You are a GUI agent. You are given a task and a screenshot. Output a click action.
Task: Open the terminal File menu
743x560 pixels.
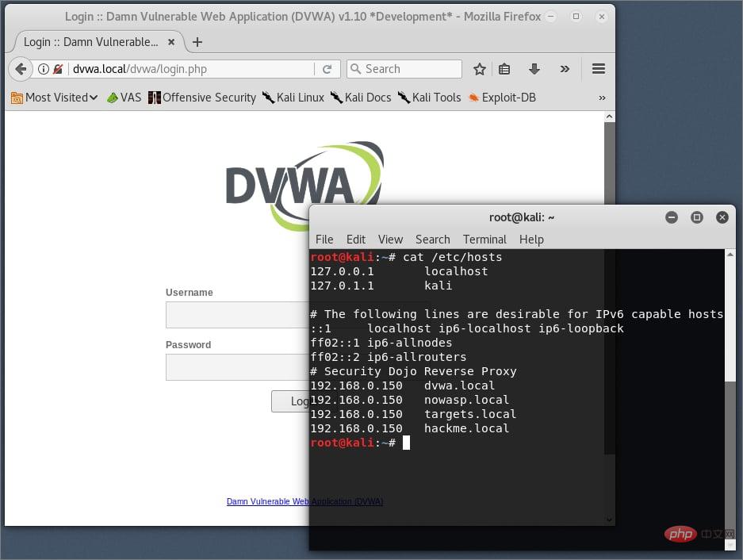324,240
